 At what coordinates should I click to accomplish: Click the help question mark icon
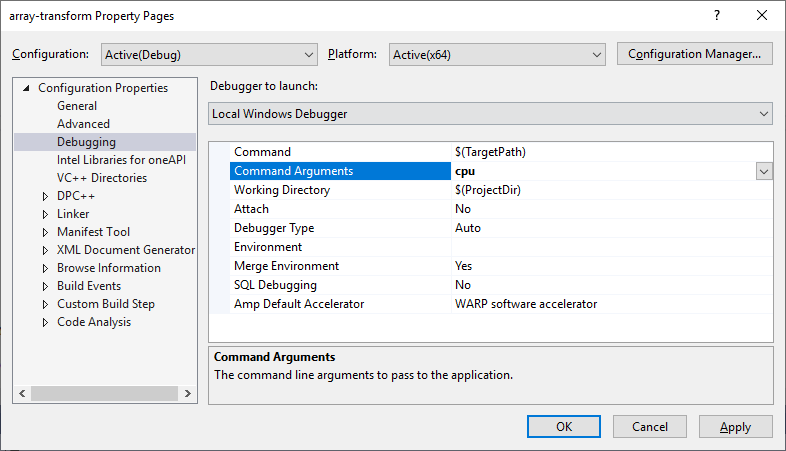pos(716,16)
